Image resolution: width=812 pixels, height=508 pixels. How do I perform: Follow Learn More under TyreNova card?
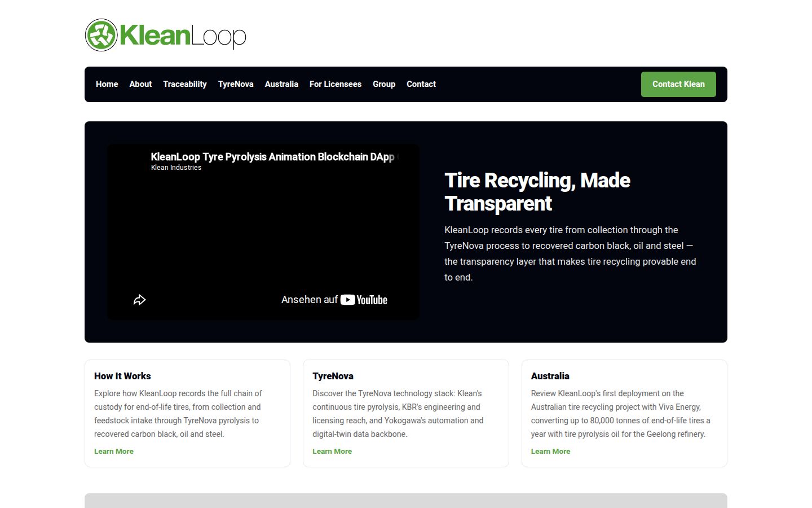332,451
